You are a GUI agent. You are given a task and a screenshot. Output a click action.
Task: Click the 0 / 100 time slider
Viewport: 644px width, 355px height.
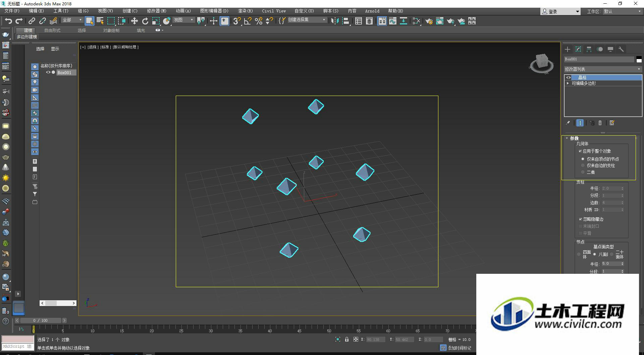pyautogui.click(x=40, y=320)
